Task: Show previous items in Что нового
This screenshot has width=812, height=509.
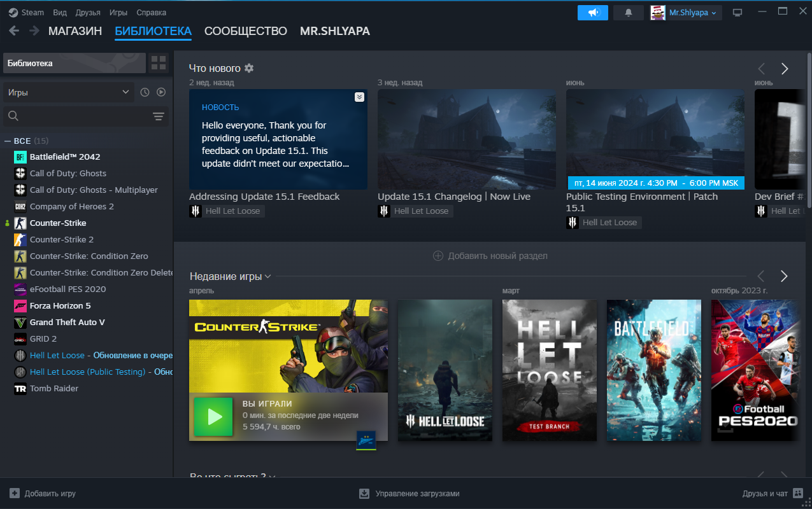Action: pyautogui.click(x=761, y=69)
